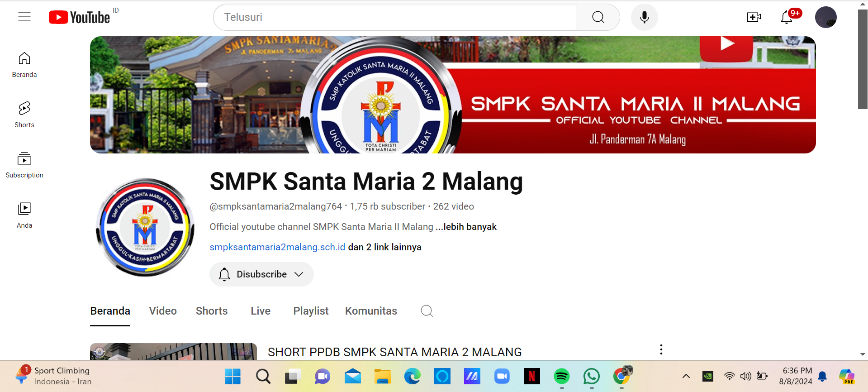Click the Telusuri search field
This screenshot has width=868, height=392.
click(x=395, y=17)
